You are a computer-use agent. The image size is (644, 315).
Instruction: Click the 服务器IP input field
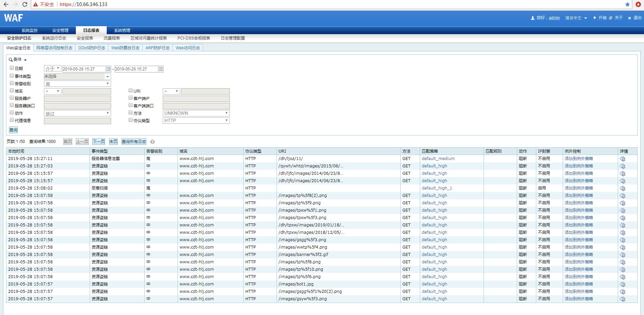[x=77, y=99]
